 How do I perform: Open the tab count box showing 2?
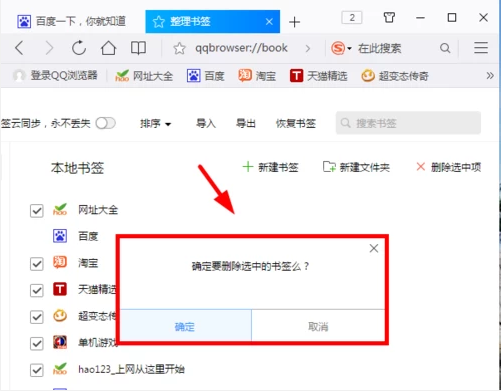352,17
